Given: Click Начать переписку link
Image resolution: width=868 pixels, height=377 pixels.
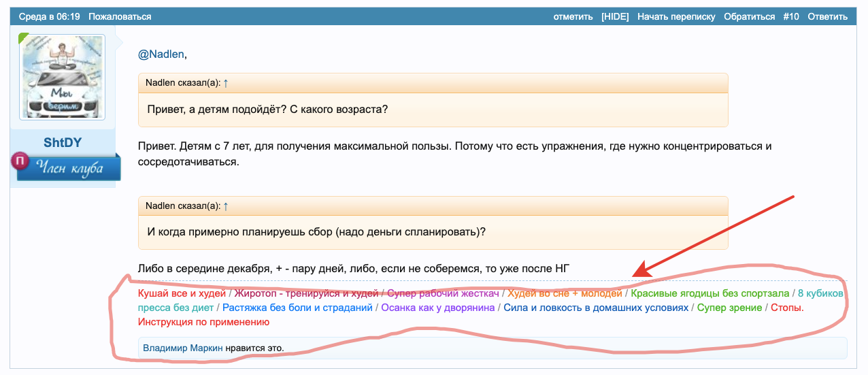Looking at the screenshot, I should pyautogui.click(x=676, y=16).
